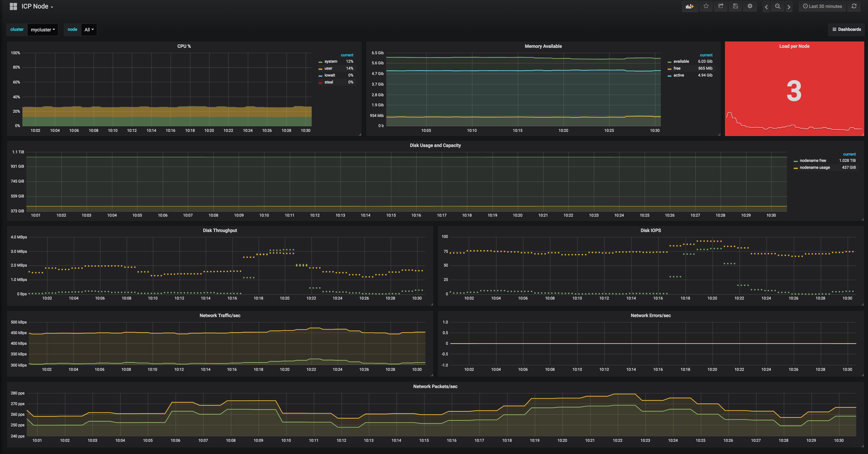Open the CPU % panel title menu
Image resolution: width=868 pixels, height=454 pixels.
tap(184, 46)
